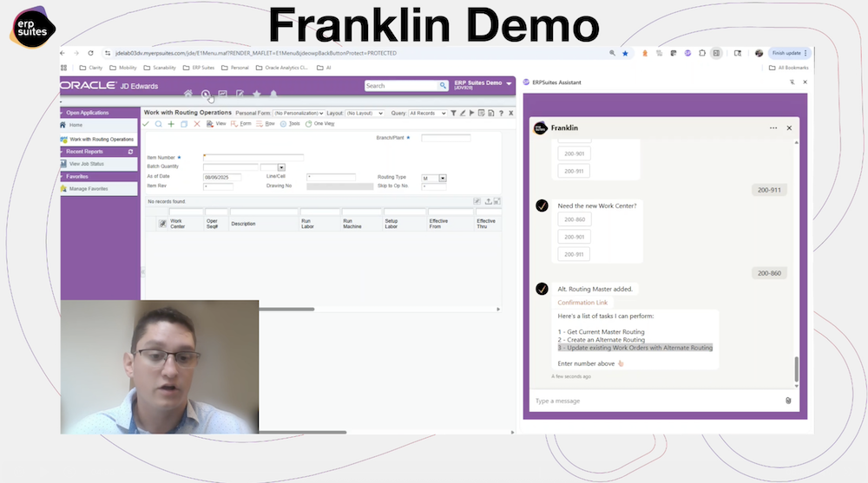Select Home in Open Applications

click(x=99, y=125)
